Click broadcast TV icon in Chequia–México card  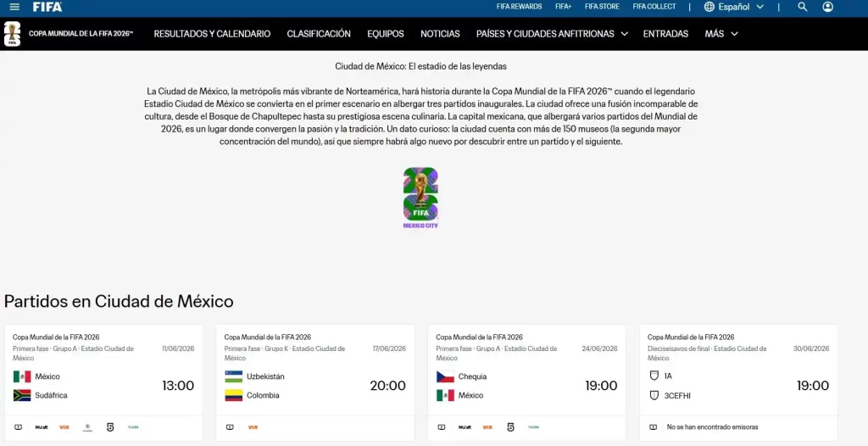tap(441, 427)
